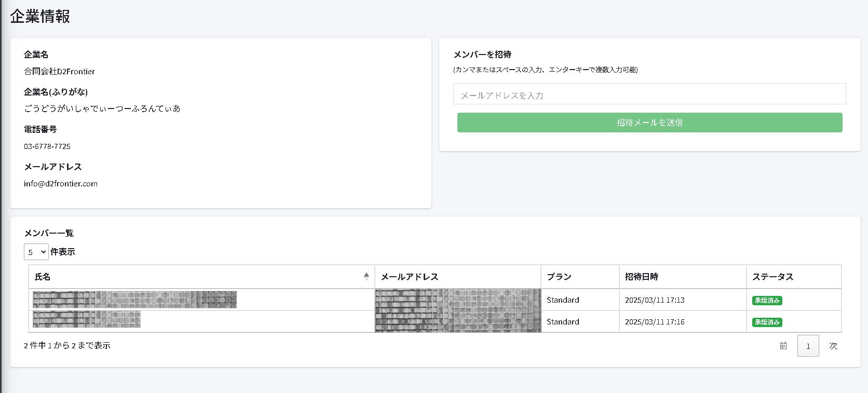
Task: Focus the メールアドレスを入力 invite field
Action: tap(649, 94)
